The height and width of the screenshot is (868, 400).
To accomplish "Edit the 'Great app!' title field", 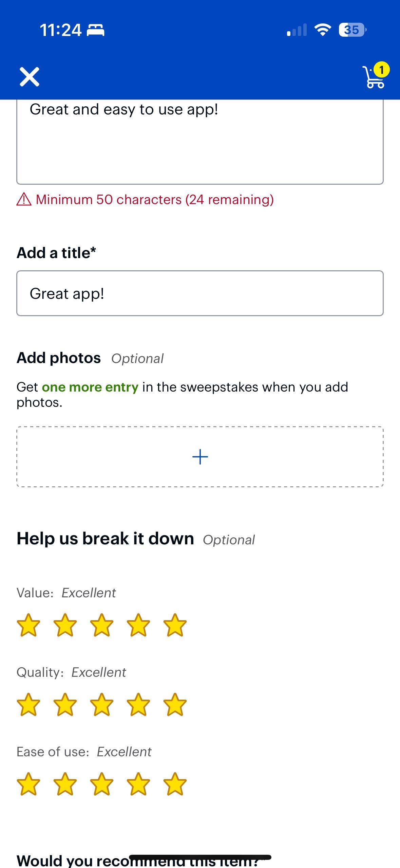I will point(200,293).
